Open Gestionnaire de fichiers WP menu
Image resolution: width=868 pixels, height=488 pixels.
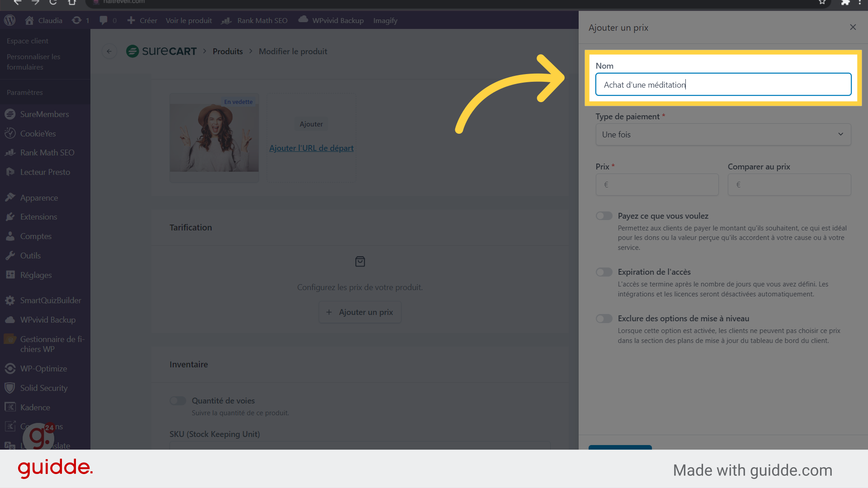tap(45, 344)
